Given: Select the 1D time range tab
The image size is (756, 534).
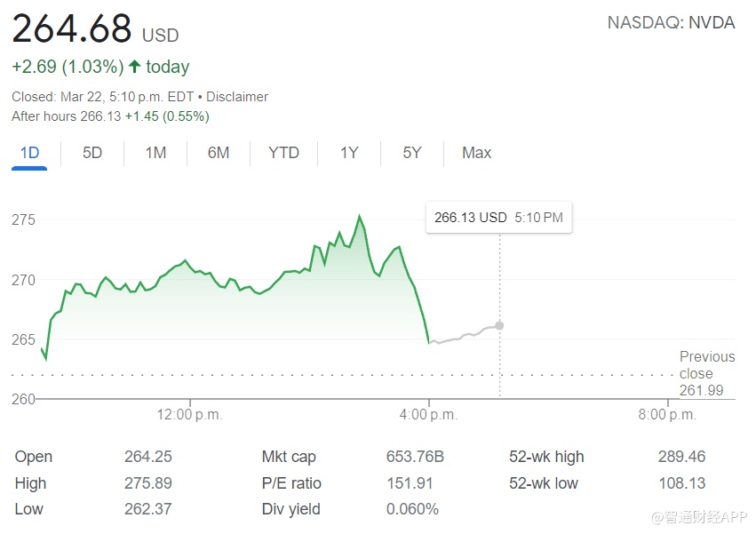Looking at the screenshot, I should [29, 153].
